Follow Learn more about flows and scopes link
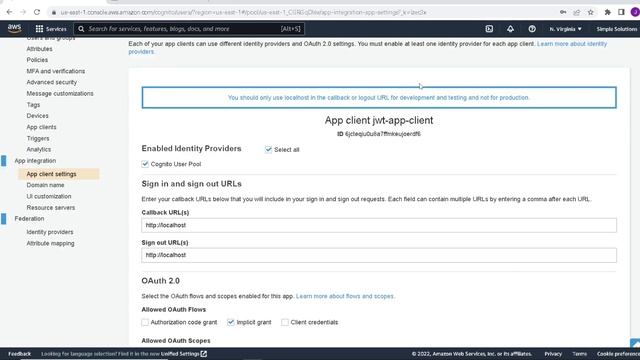 [x=345, y=296]
